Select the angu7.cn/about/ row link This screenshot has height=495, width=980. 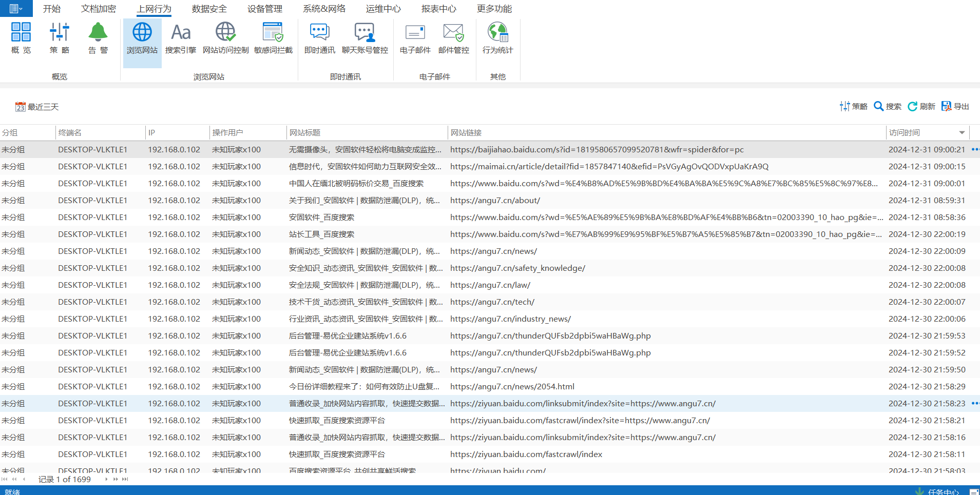pos(495,201)
